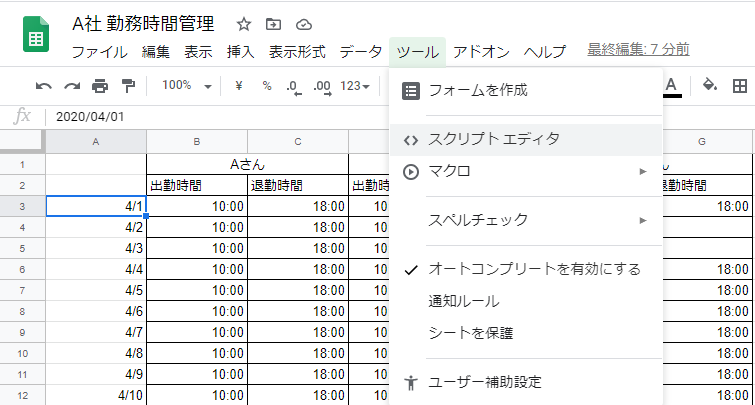Image resolution: width=755 pixels, height=405 pixels.
Task: Select the date cell 4/10
Action: point(96,395)
